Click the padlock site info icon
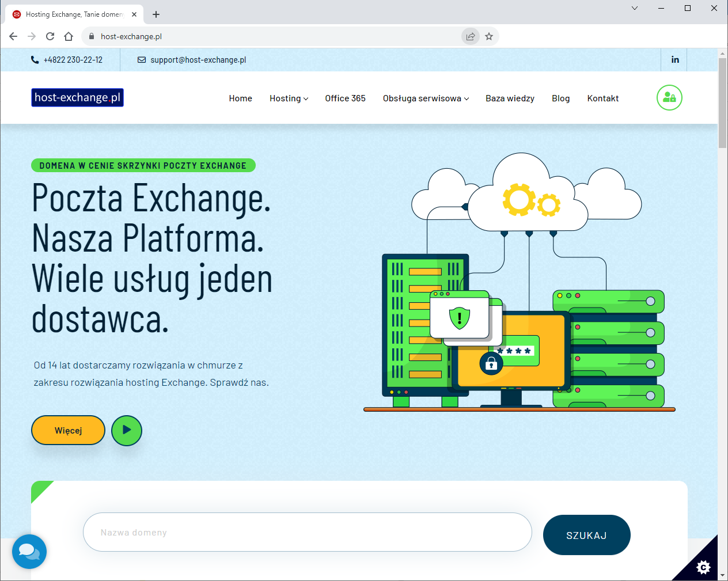The image size is (728, 581). coord(92,36)
